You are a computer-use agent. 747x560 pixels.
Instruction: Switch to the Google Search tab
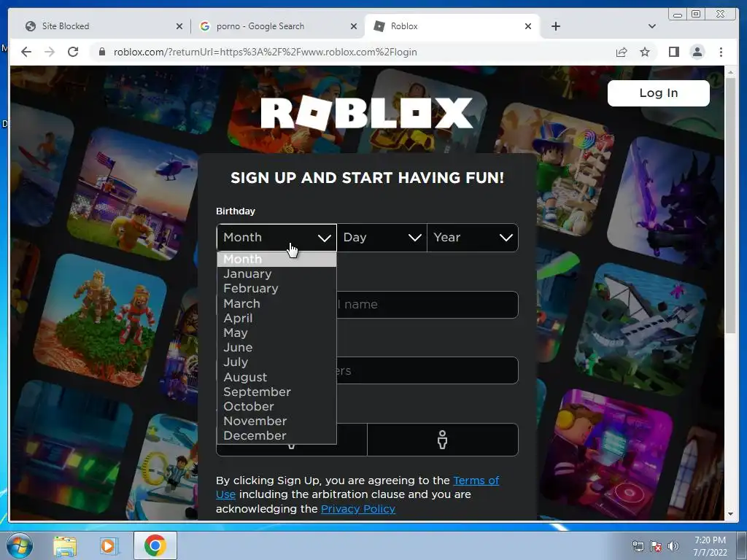pos(277,26)
